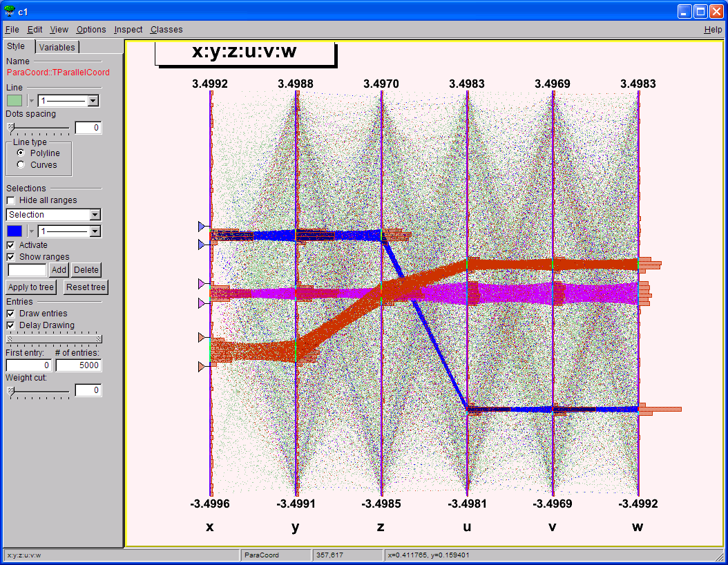
Task: Open the Options menu
Action: click(90, 30)
